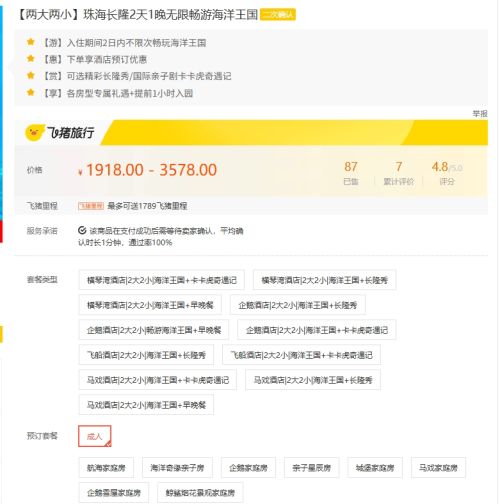
Task: Select the 海洋奇缘亲子房 room type
Action: click(x=177, y=468)
